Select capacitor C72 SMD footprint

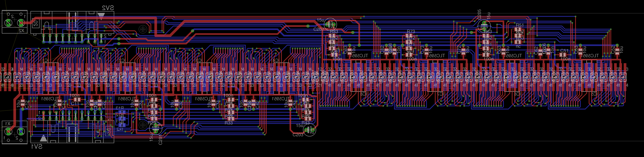click(463, 51)
